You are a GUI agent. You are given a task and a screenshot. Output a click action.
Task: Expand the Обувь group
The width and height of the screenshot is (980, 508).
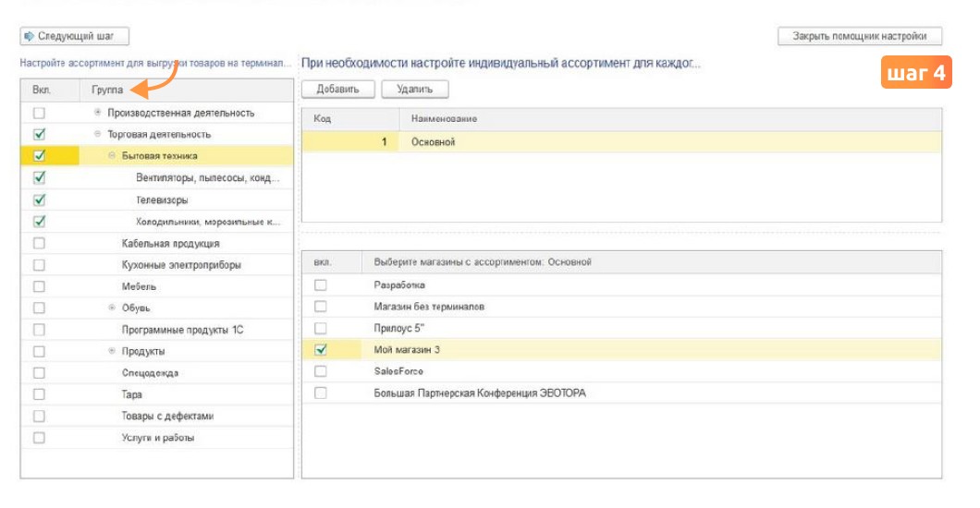112,308
